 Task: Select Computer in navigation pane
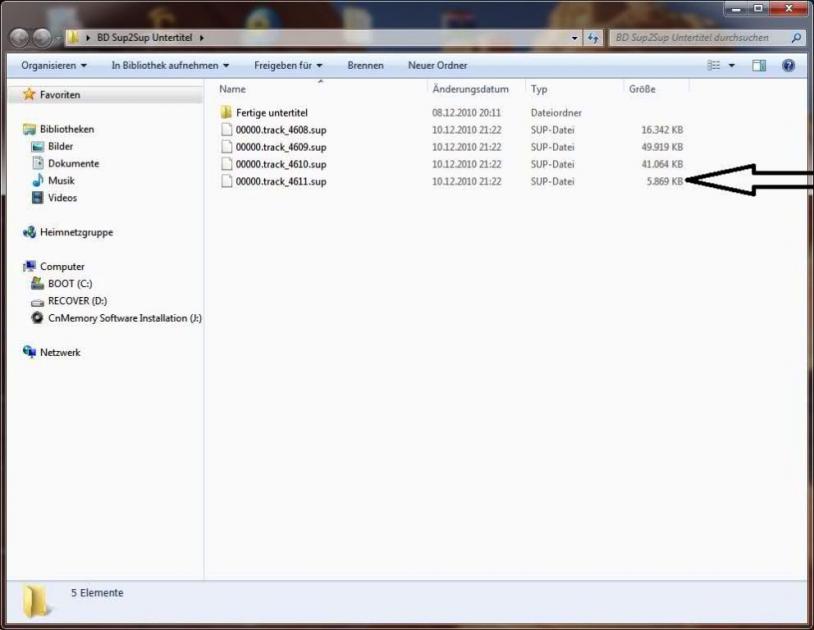point(62,266)
